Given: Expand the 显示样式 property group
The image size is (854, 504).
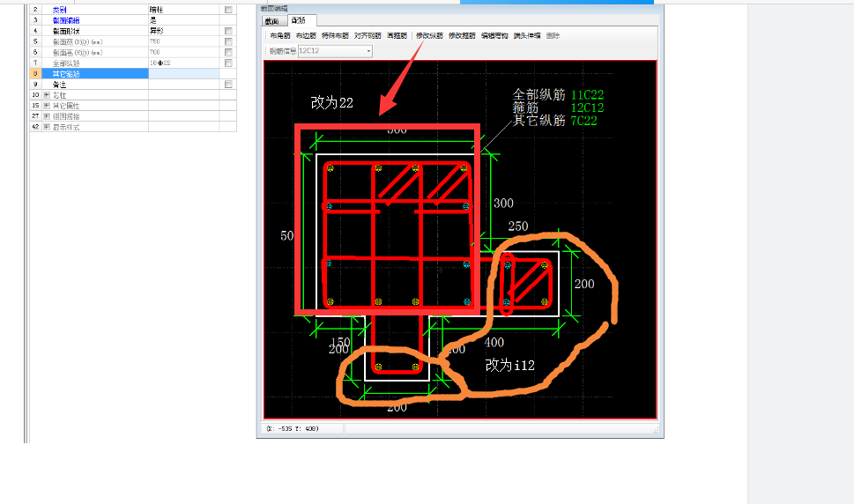Looking at the screenshot, I should point(47,127).
